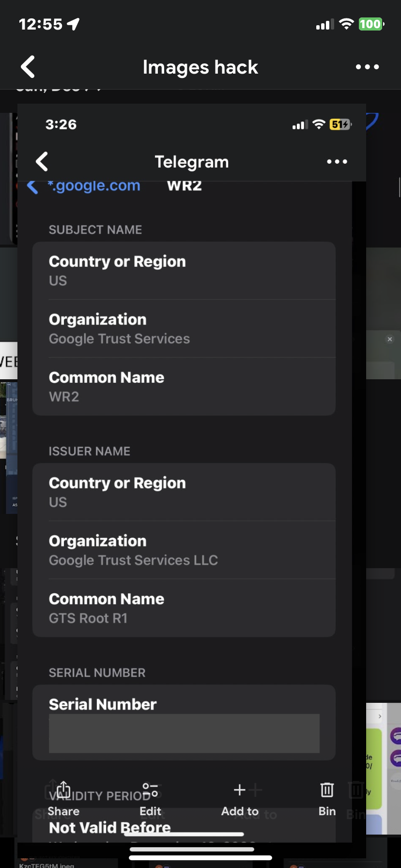This screenshot has width=401, height=868.
Task: Select Country or Region under Subject Name
Action: pos(184,271)
